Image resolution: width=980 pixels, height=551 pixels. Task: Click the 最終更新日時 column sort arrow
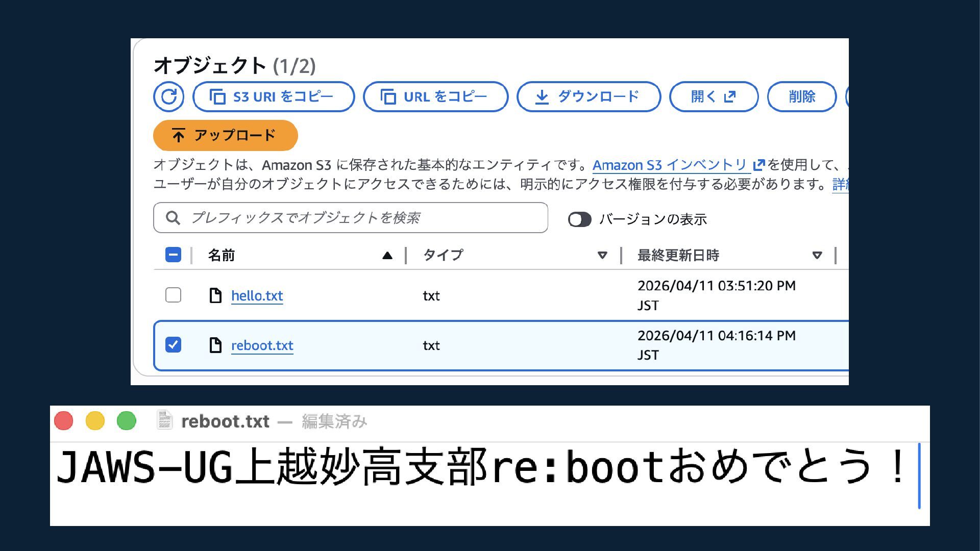[x=817, y=255]
